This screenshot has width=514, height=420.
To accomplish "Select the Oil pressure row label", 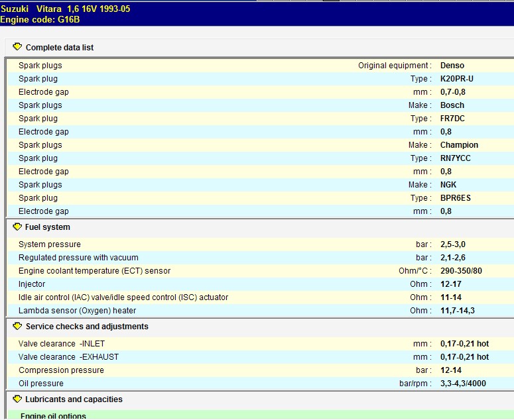I will click(41, 384).
